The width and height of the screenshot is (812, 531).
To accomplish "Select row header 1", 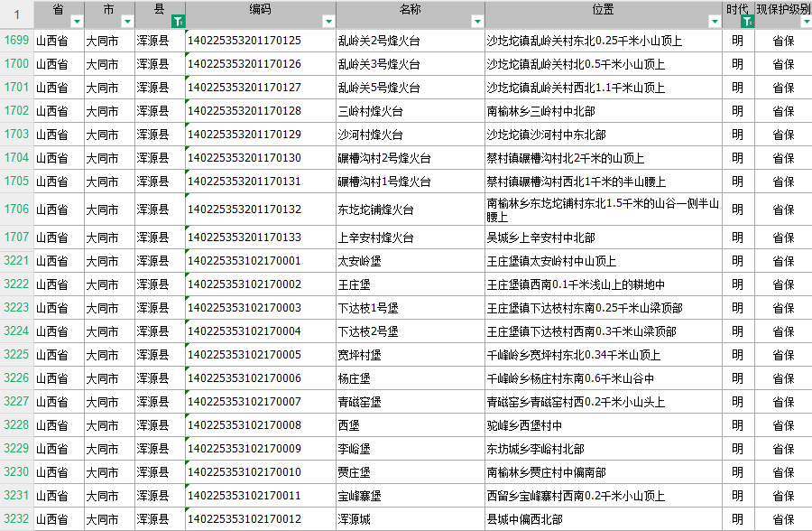I will point(16,14).
